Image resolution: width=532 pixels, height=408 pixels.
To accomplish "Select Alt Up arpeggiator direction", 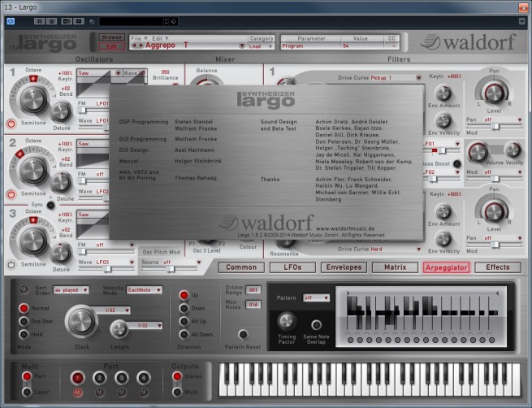I will 184,321.
